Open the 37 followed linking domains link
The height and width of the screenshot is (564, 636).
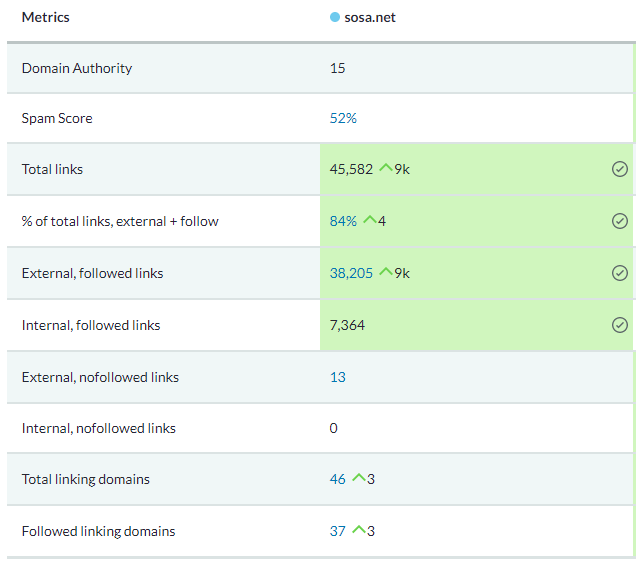337,531
